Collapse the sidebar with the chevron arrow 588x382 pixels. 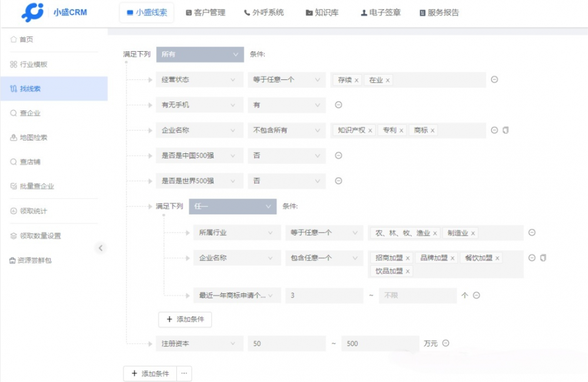click(x=101, y=248)
